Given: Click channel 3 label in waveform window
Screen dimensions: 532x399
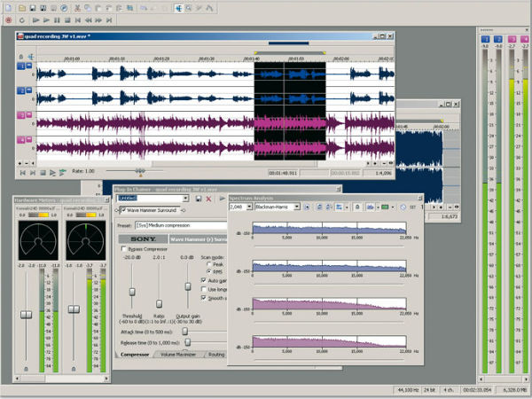Looking at the screenshot, I should point(20,116).
